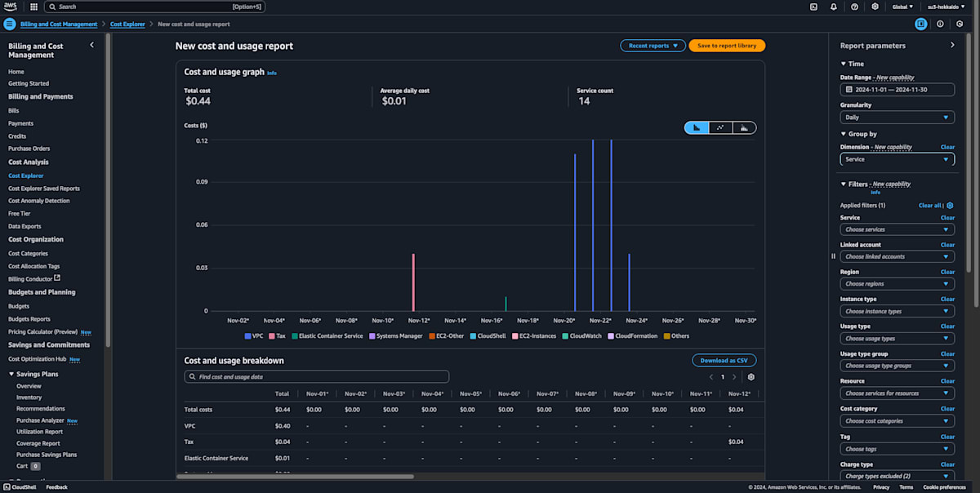
Task: Toggle the CloudFormation legend series
Action: click(x=632, y=335)
